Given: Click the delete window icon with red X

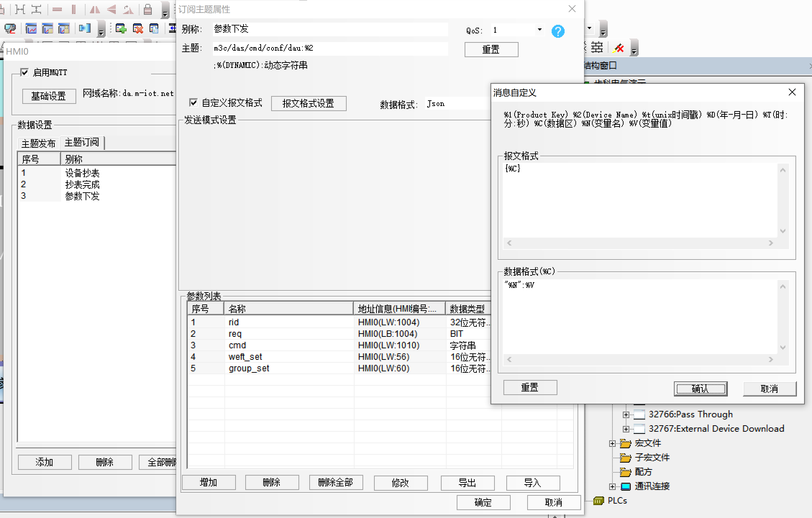Looking at the screenshot, I should (x=138, y=28).
